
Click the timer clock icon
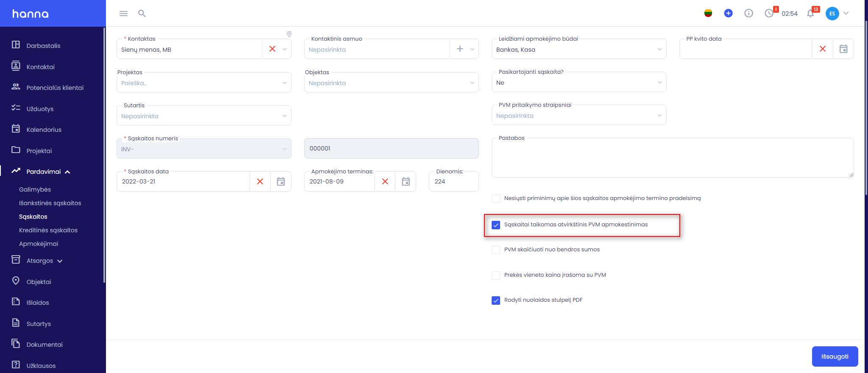[769, 14]
